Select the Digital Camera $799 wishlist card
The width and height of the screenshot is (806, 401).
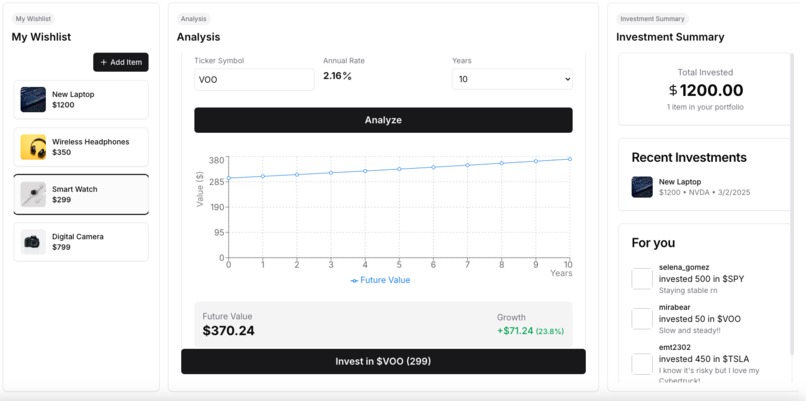coord(81,242)
